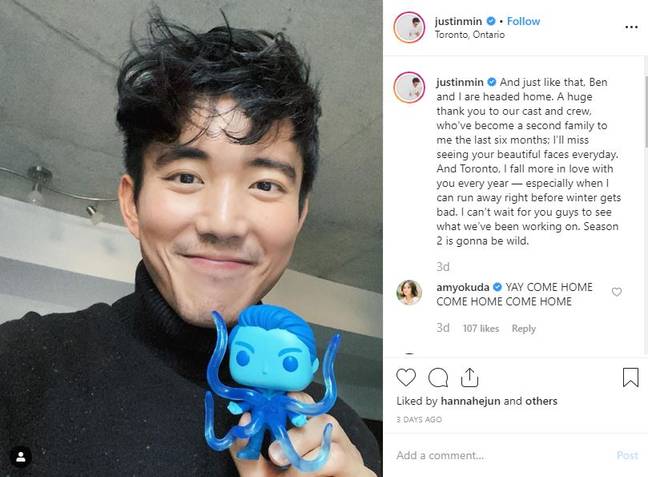Like the post with heart icon

[406, 377]
